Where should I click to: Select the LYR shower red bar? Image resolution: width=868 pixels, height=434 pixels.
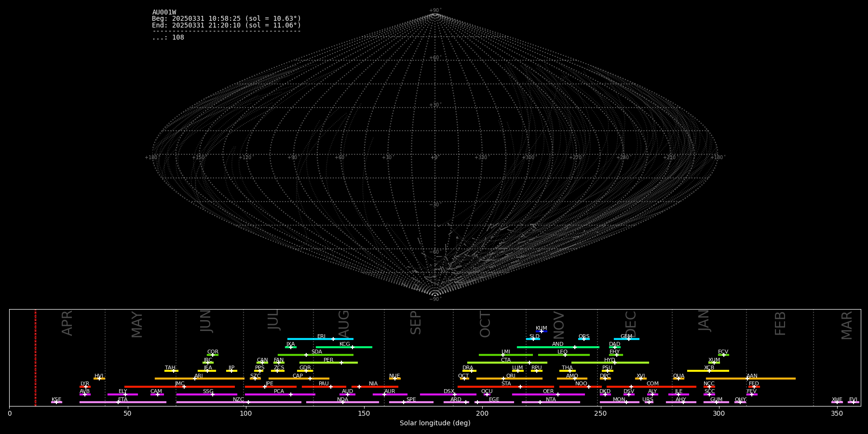coord(85,387)
